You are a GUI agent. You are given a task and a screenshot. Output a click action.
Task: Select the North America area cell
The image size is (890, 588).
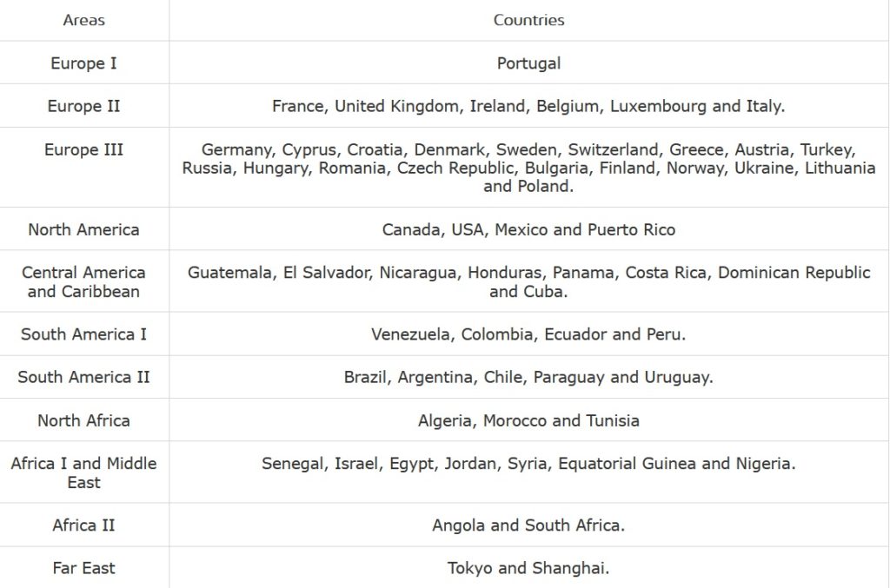click(83, 230)
